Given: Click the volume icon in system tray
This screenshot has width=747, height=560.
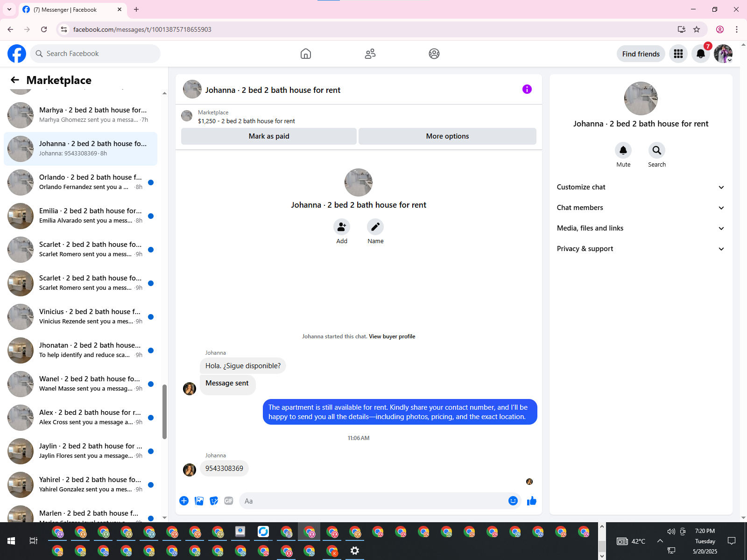Looking at the screenshot, I should 671,532.
